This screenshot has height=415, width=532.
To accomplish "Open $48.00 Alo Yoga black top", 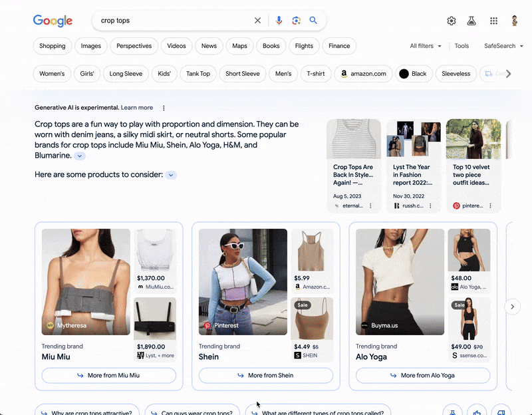I will (469, 260).
